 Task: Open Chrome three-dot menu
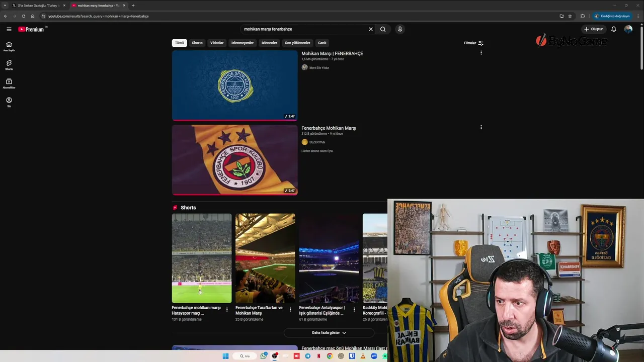[x=637, y=16]
